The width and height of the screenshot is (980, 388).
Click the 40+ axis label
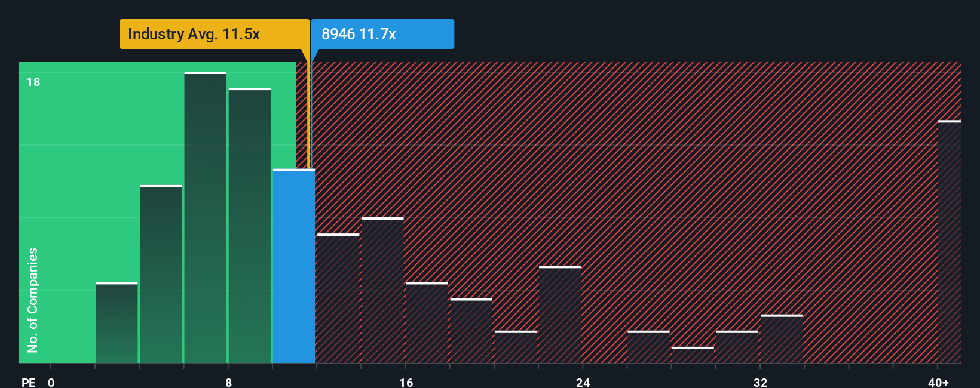click(938, 382)
